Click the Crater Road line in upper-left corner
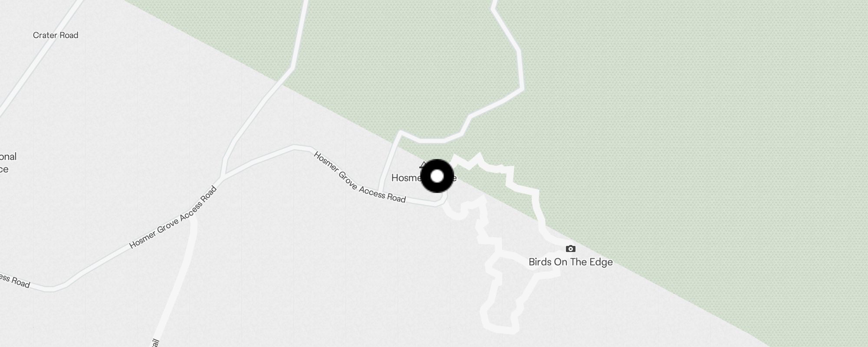The width and height of the screenshot is (868, 347). (39, 56)
